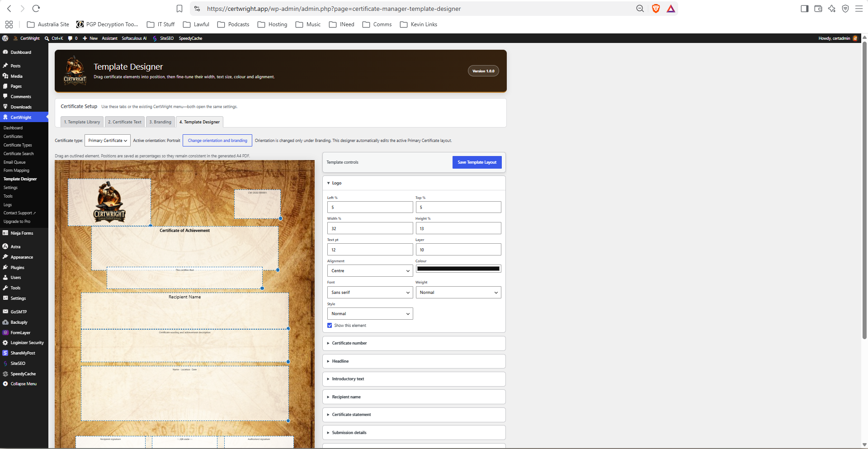This screenshot has width=868, height=449.
Task: Open Contact Support link
Action: click(x=19, y=213)
